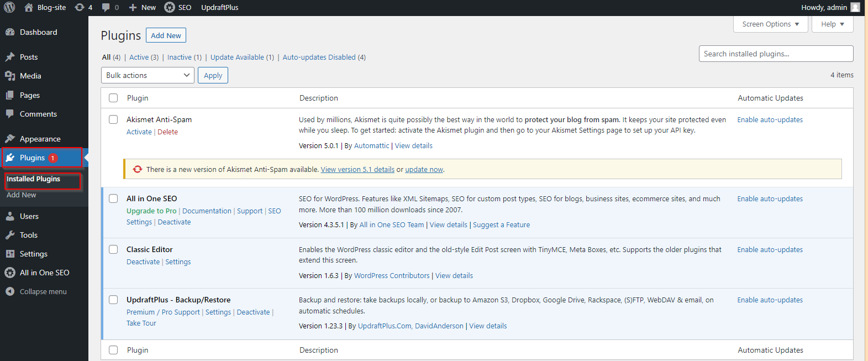Viewport: 868px width, 361px height.
Task: Click the Akismet update notice refresh icon
Action: (x=138, y=169)
